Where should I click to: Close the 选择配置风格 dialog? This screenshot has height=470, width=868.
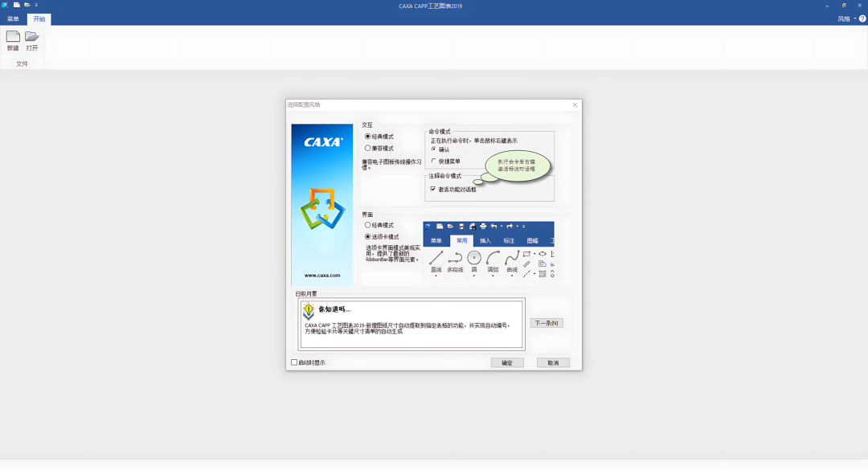click(575, 104)
